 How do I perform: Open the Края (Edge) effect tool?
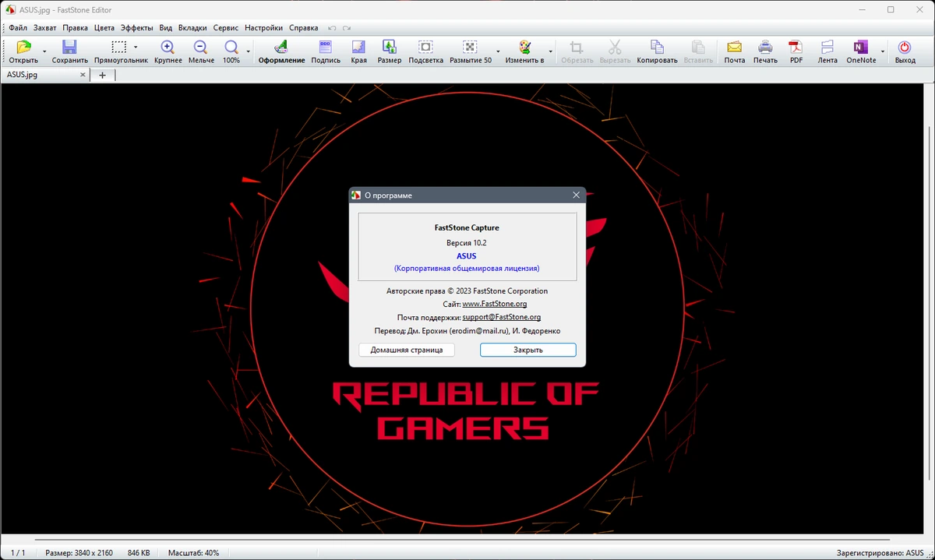(x=358, y=47)
